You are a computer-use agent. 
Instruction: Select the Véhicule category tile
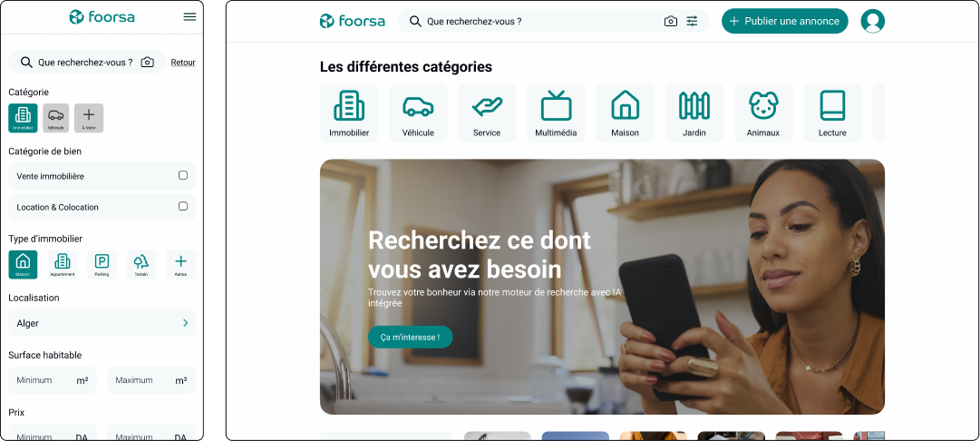[x=418, y=113]
